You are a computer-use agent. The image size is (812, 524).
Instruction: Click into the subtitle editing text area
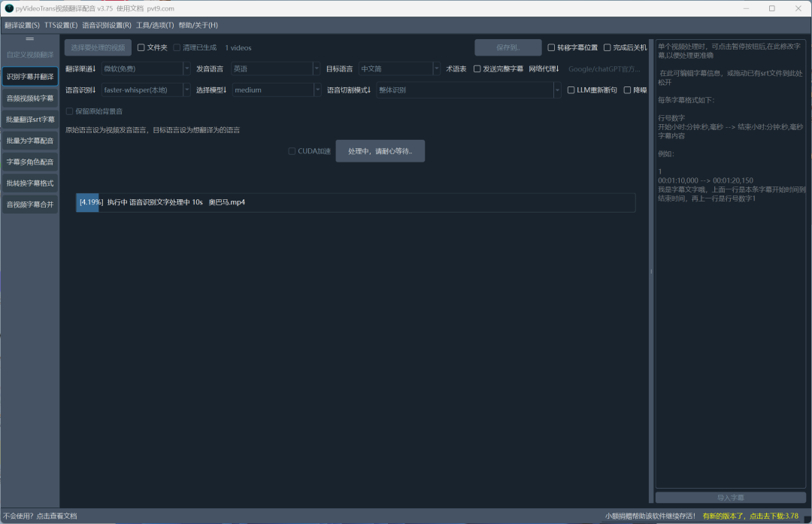click(729, 338)
